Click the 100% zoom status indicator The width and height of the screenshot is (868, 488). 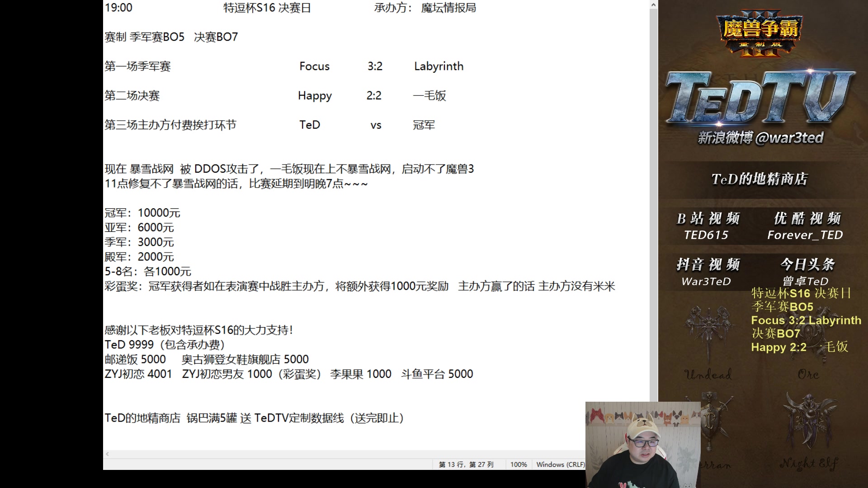coord(519,465)
